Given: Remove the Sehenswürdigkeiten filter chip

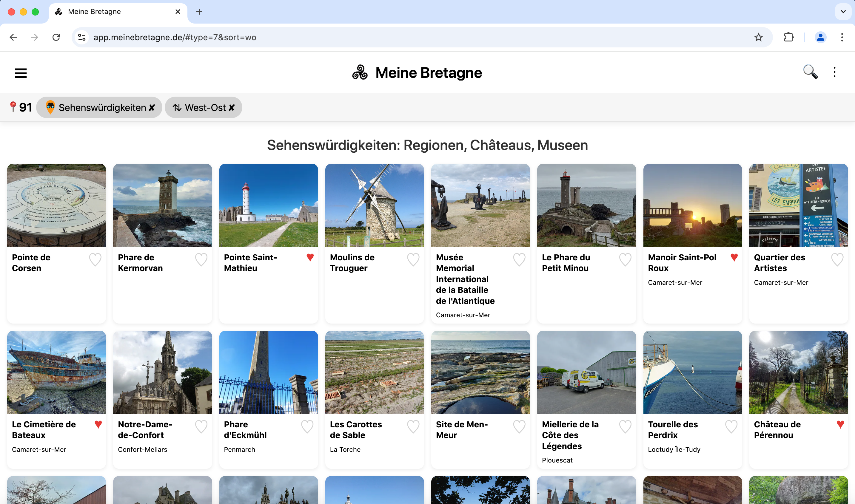Looking at the screenshot, I should pos(152,108).
